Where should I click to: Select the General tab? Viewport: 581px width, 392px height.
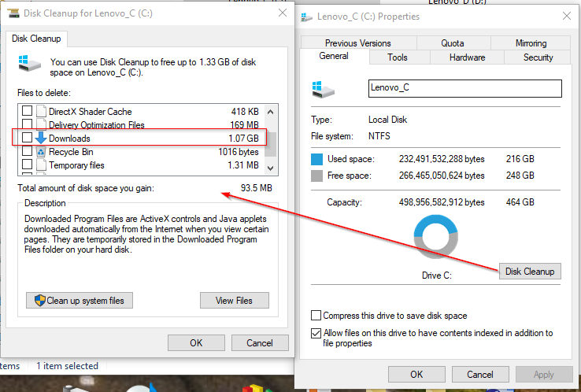pyautogui.click(x=334, y=57)
